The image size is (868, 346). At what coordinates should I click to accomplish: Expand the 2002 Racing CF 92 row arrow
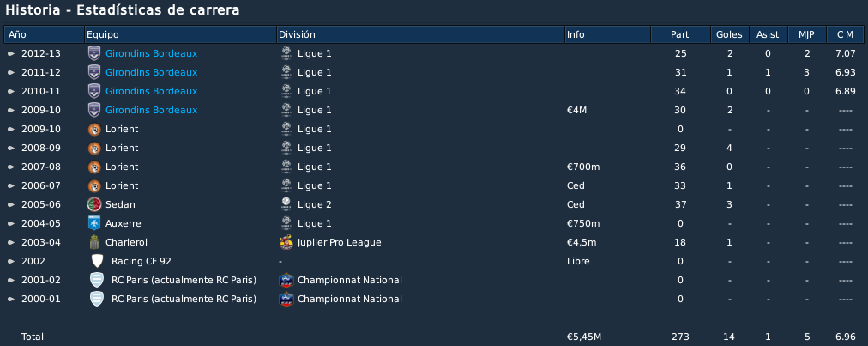click(10, 261)
